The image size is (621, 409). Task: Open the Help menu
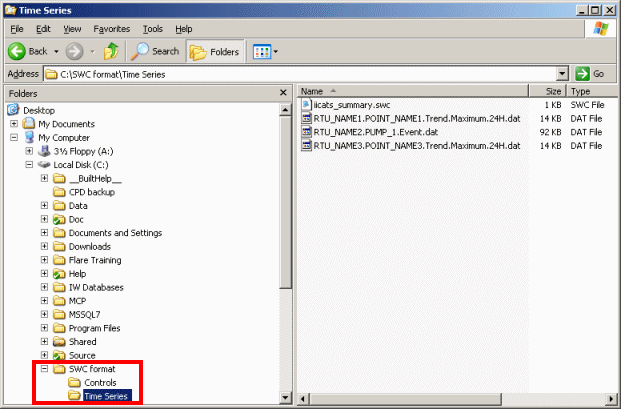184,29
